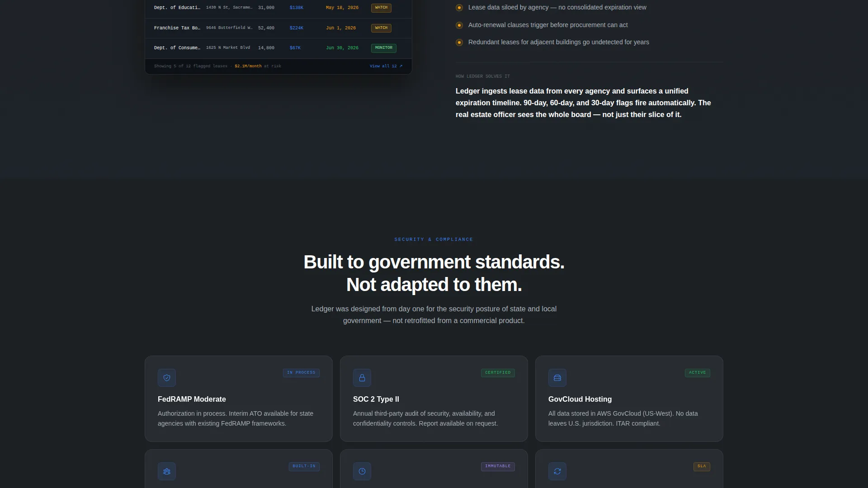The height and width of the screenshot is (488, 868).
Task: Click the 'FedRAMP Moderate' card title
Action: [192, 399]
